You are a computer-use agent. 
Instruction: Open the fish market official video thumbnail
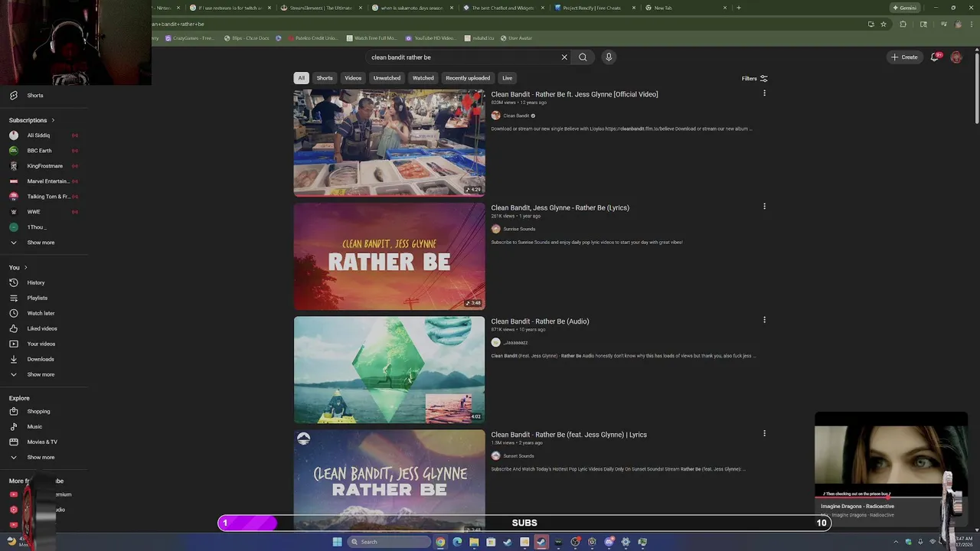389,142
